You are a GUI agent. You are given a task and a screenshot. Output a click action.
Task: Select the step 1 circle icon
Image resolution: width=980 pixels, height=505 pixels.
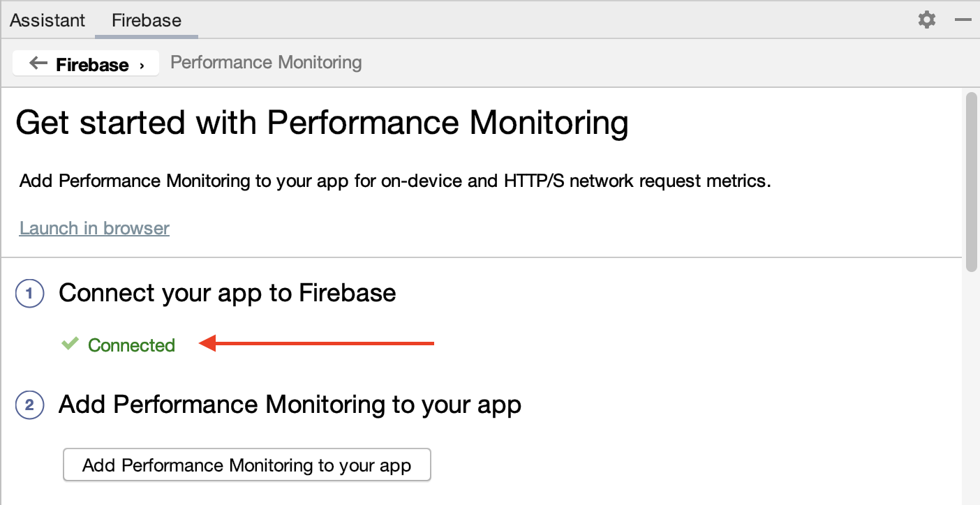[x=29, y=293]
